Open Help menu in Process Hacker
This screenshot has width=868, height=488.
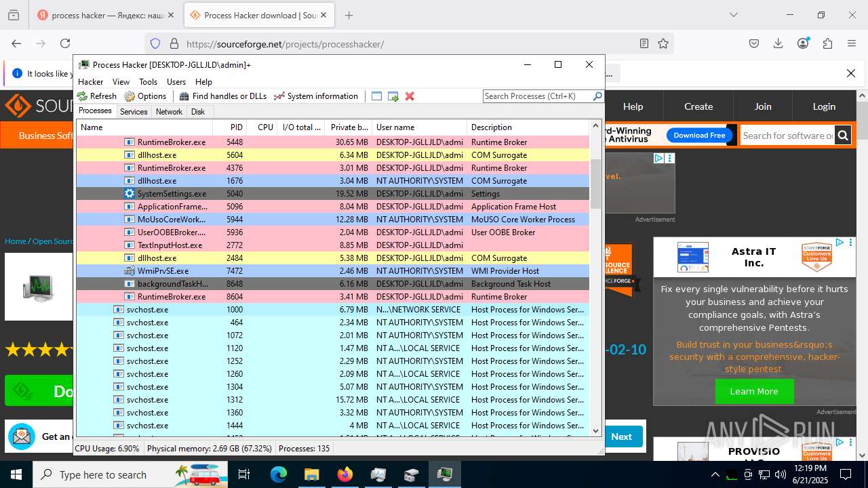tap(203, 81)
